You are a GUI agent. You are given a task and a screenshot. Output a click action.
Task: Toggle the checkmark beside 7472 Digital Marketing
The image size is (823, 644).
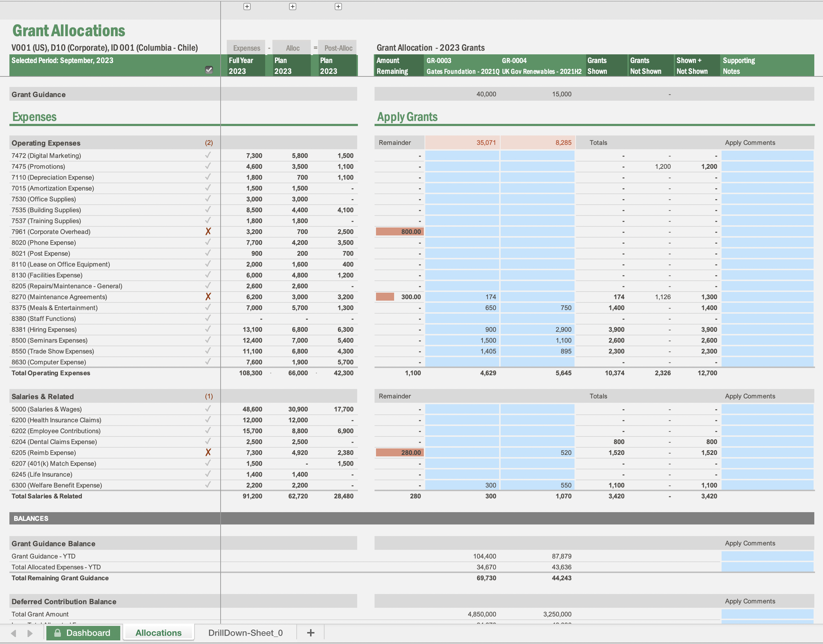(208, 155)
